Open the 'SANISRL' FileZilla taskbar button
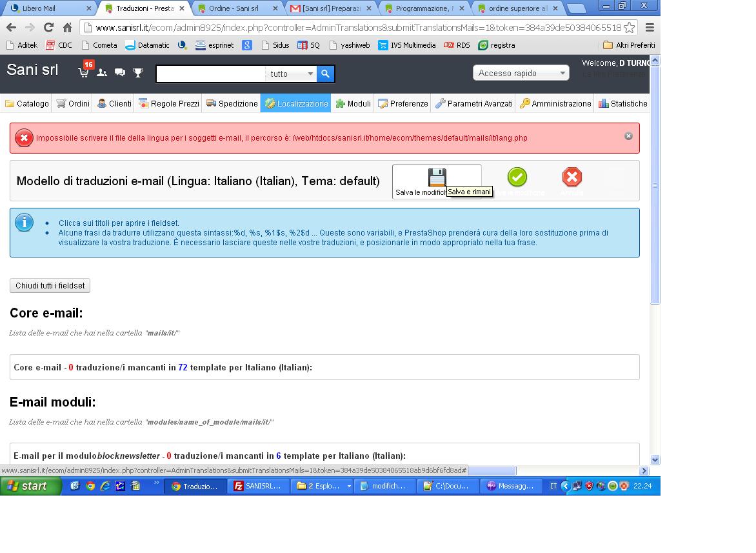Image resolution: width=756 pixels, height=553 pixels. [257, 486]
